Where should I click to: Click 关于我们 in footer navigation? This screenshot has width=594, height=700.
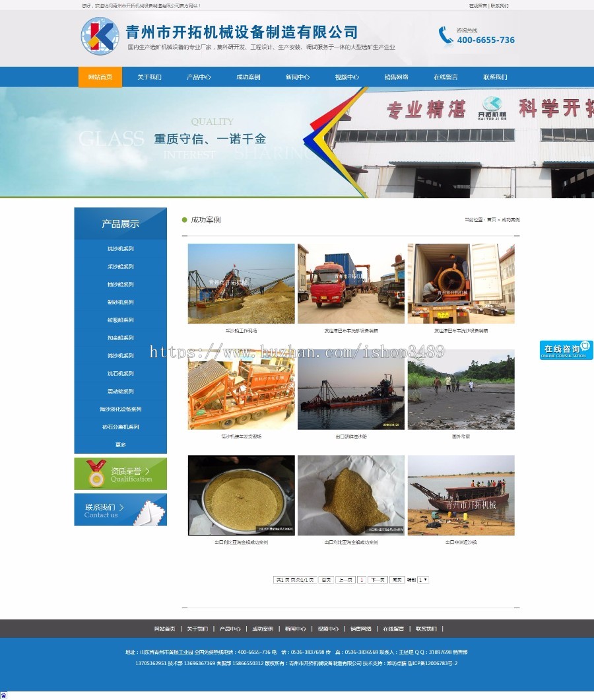pos(197,629)
